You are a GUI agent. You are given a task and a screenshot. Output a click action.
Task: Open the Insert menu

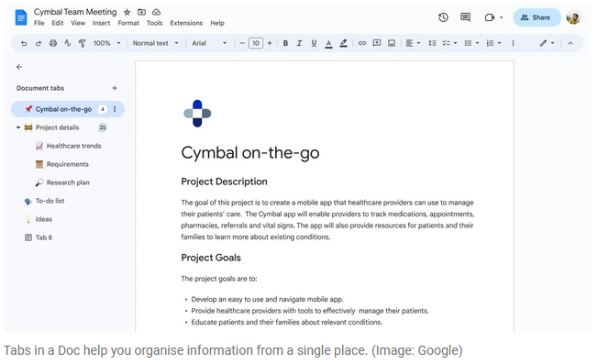pyautogui.click(x=101, y=23)
